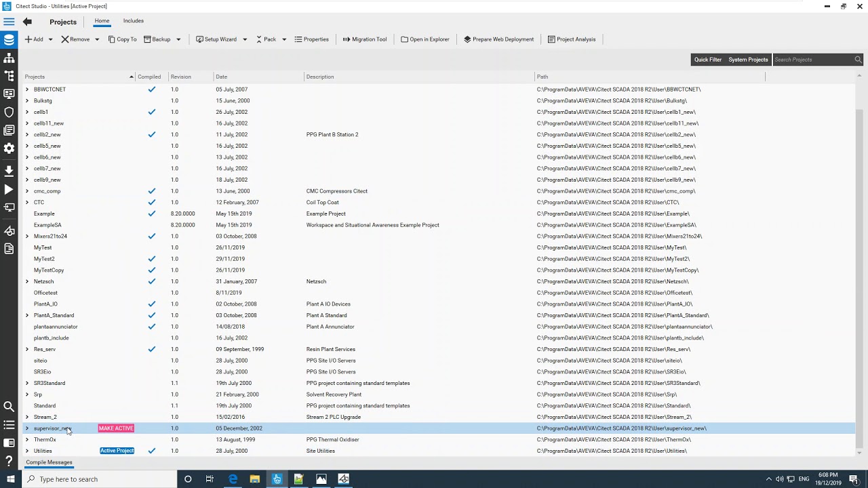The width and height of the screenshot is (868, 488).
Task: Open Microsoft Edge from the taskbar
Action: [233, 479]
